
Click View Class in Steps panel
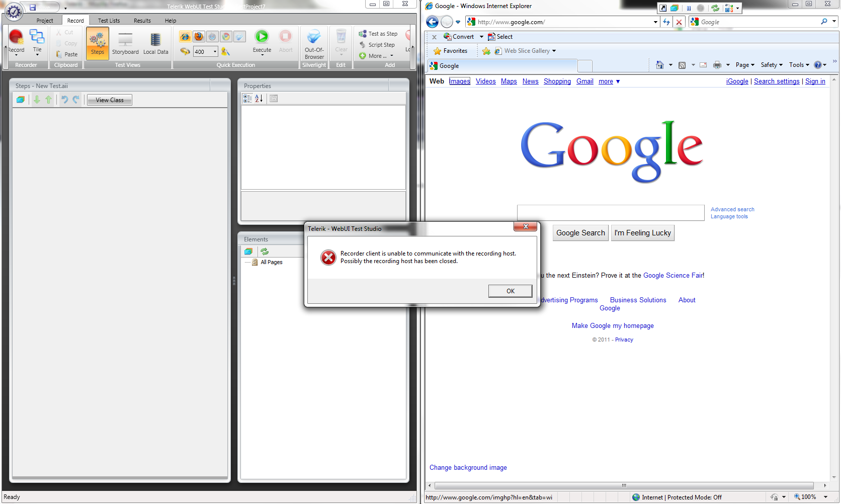(110, 100)
